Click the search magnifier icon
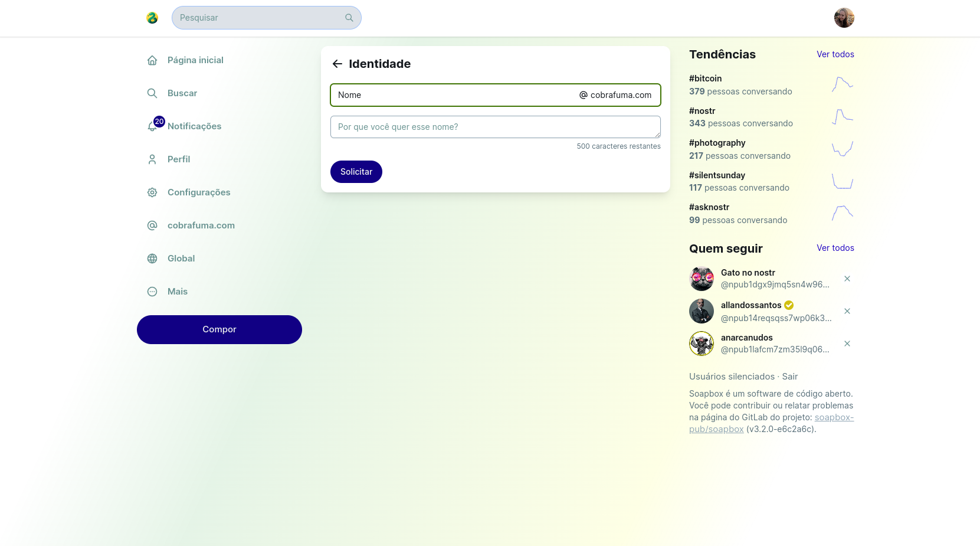The width and height of the screenshot is (980, 546). coord(349,18)
